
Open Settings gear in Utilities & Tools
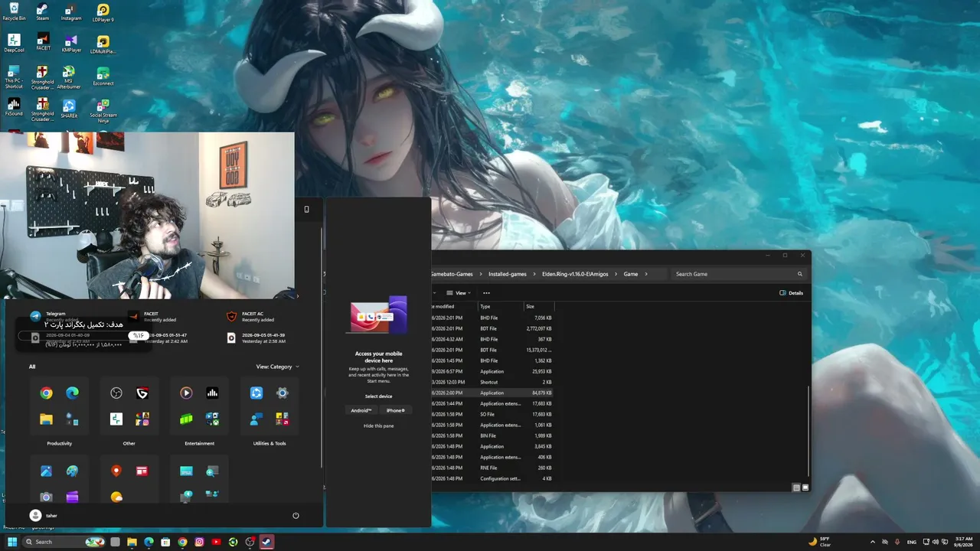[283, 393]
